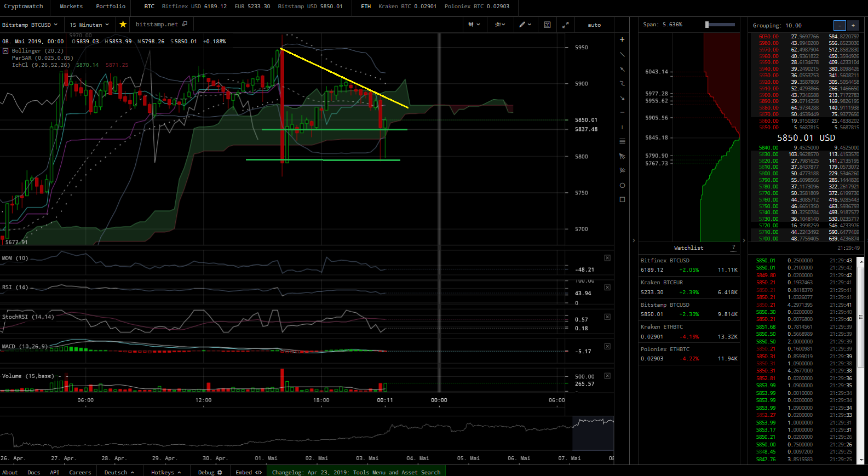Select the horizontal line drawing tool
868x476 pixels.
coord(622,112)
